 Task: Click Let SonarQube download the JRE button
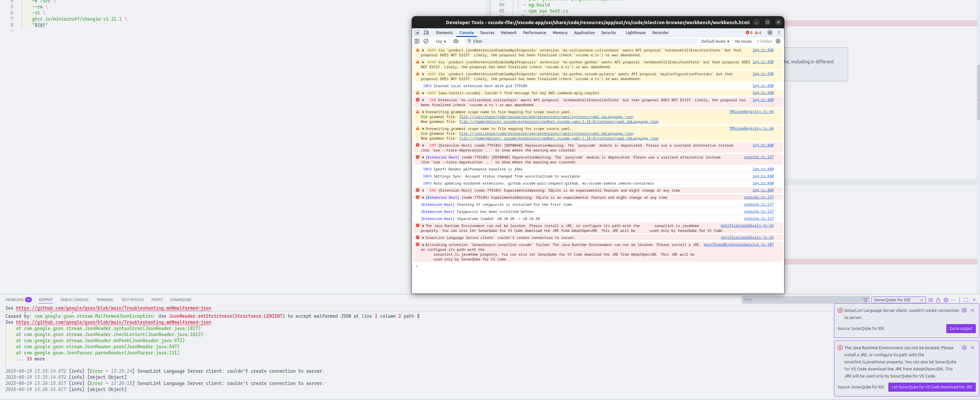(931, 387)
